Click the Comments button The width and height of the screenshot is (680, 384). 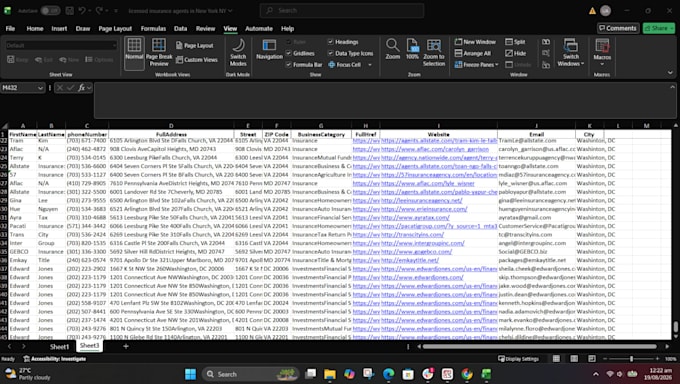pyautogui.click(x=618, y=28)
